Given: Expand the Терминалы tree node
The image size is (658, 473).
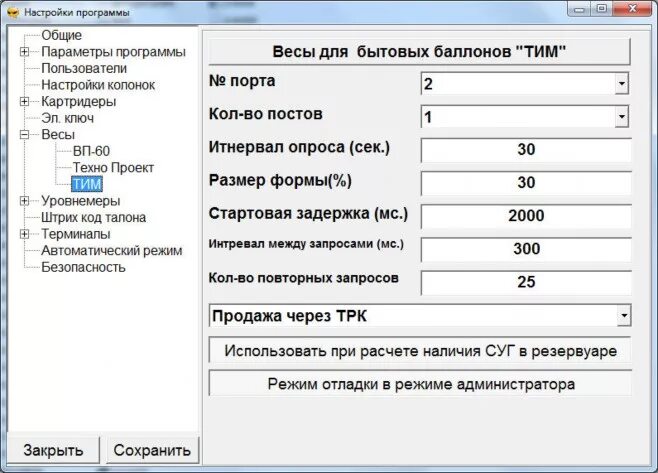Looking at the screenshot, I should coord(24,234).
